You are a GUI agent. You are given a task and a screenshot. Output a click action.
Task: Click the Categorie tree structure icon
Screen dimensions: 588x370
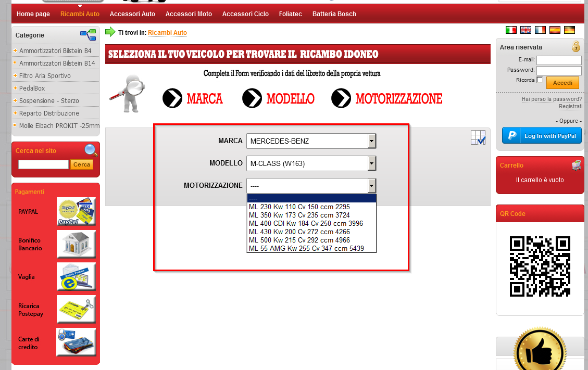point(88,35)
